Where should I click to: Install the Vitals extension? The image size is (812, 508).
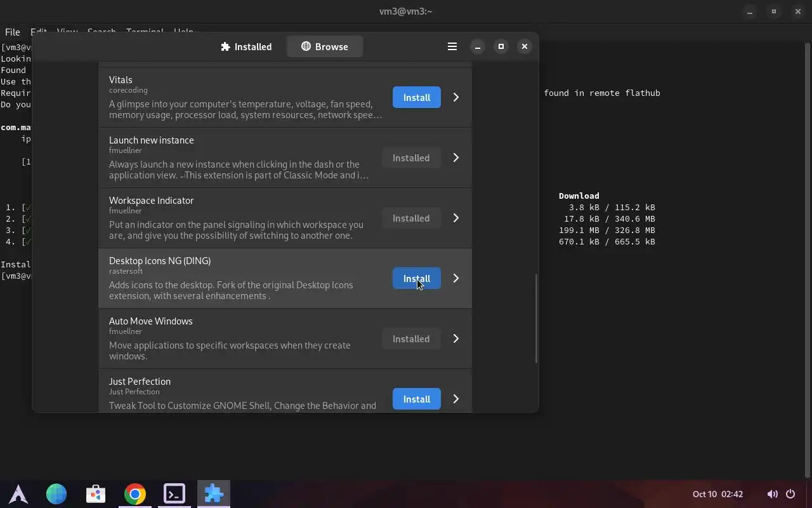click(x=416, y=97)
